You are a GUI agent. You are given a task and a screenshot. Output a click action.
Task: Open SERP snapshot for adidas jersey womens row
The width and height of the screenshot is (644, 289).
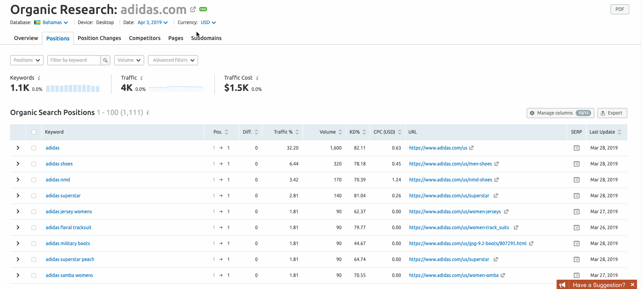[x=576, y=212]
